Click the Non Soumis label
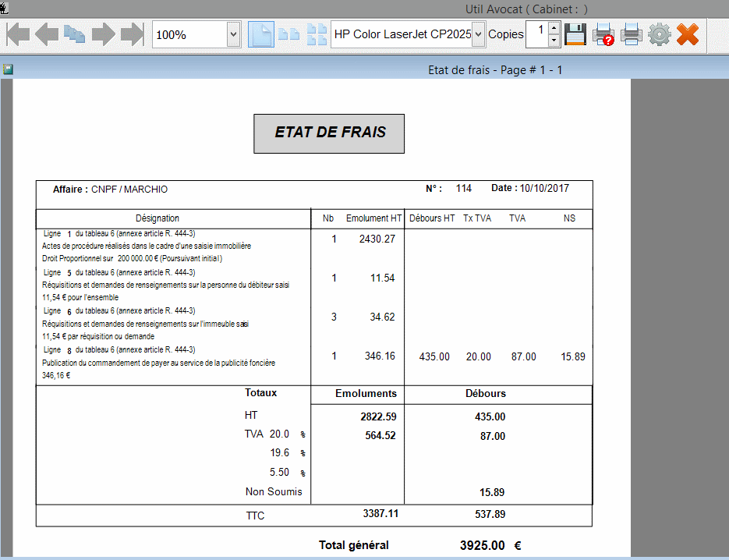This screenshot has width=729, height=560. point(274,491)
